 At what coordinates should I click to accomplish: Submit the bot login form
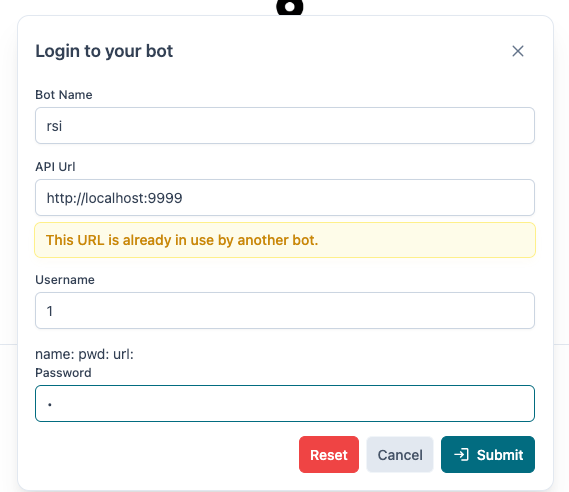[x=488, y=455]
